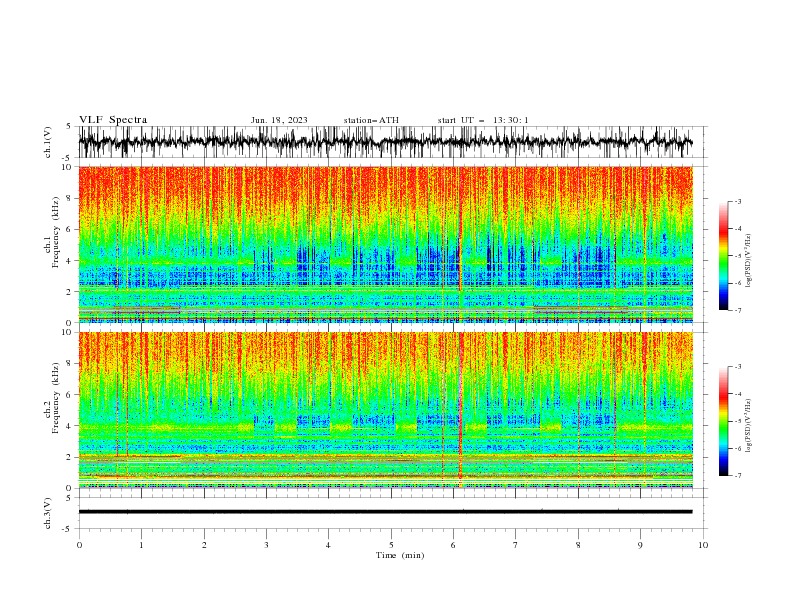The image size is (792, 612).
Task: Click time axis tick label "8"
Action: [578, 545]
